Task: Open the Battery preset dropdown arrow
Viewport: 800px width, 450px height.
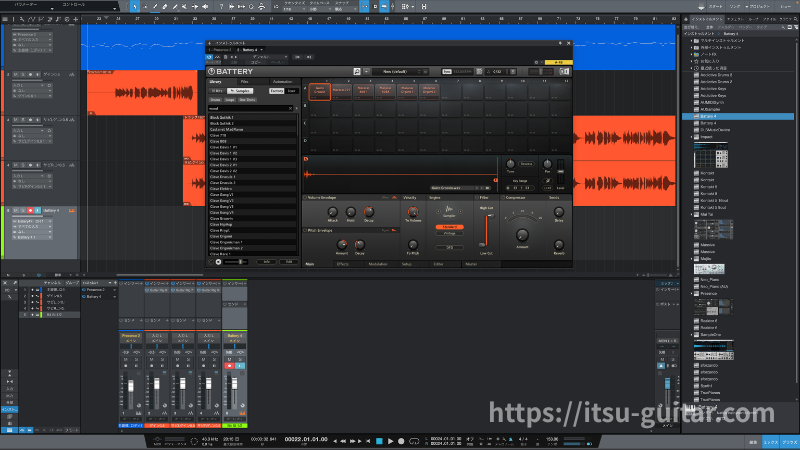Action: tap(366, 71)
